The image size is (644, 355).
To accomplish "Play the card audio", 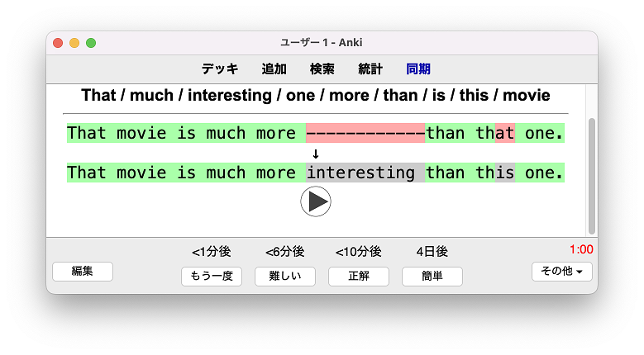I will coord(316,201).
